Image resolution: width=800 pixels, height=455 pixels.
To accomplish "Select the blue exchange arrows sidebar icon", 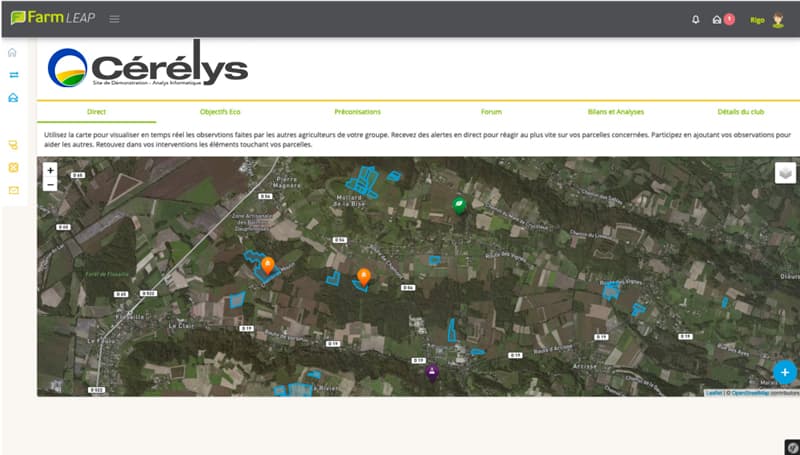I will point(13,75).
